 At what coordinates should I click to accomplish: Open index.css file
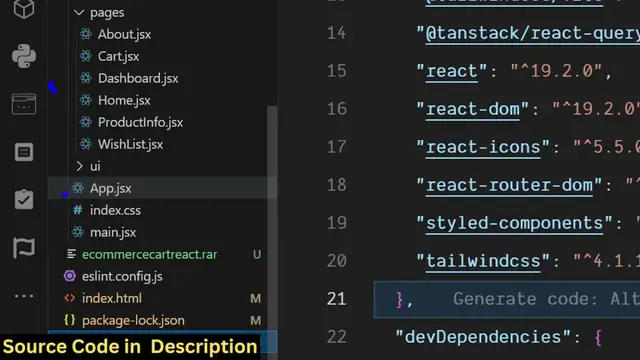pos(115,210)
